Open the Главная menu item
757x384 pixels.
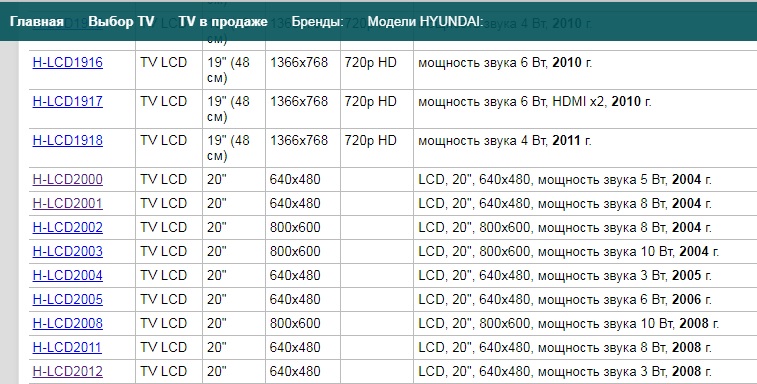point(37,22)
